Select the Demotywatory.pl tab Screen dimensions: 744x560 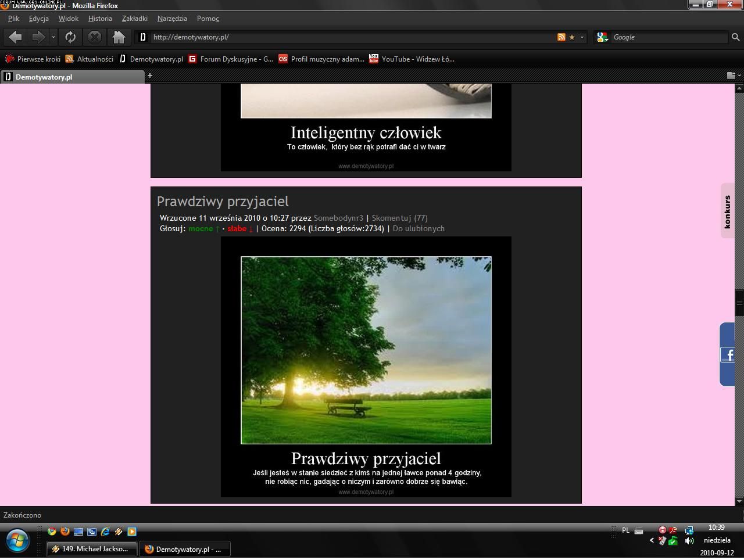pyautogui.click(x=72, y=77)
